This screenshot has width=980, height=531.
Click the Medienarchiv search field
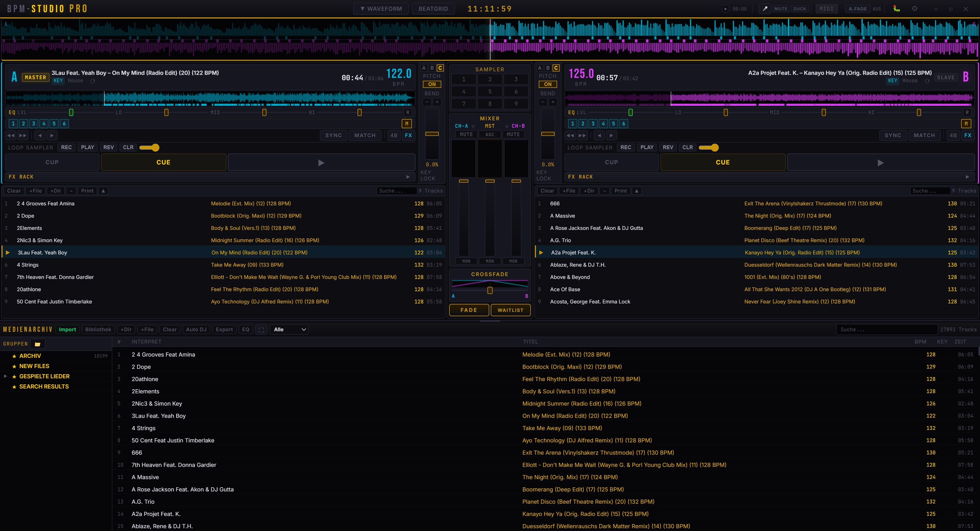[886, 330]
